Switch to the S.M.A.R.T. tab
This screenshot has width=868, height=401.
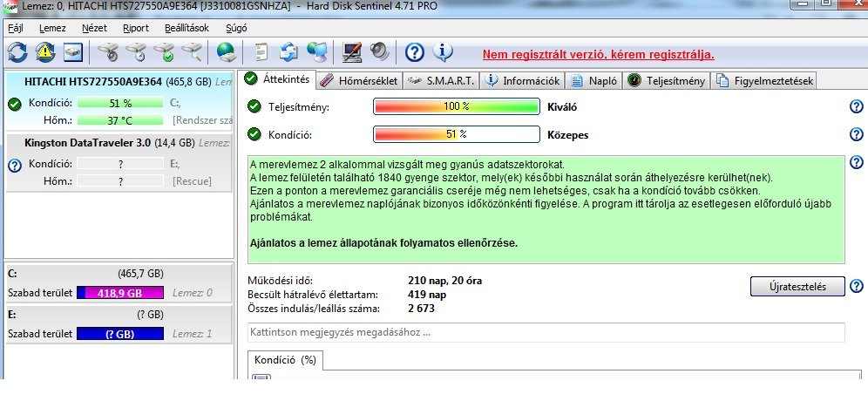pos(441,81)
